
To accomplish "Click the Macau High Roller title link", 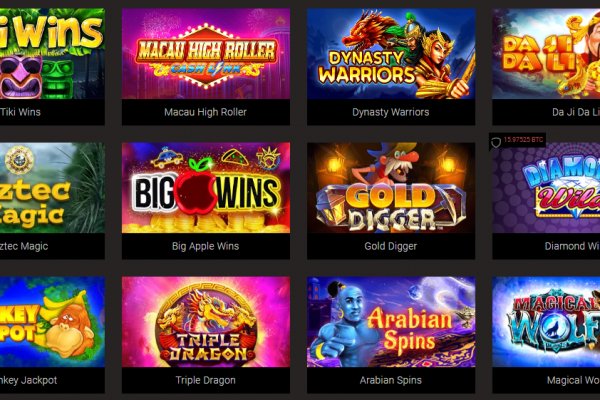I will tap(205, 112).
